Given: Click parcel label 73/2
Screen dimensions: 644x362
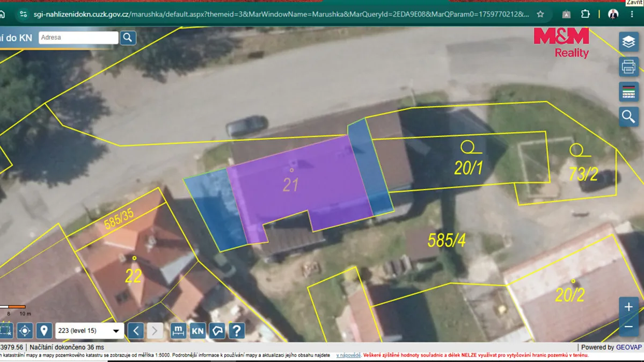Looking at the screenshot, I should click(x=583, y=173).
